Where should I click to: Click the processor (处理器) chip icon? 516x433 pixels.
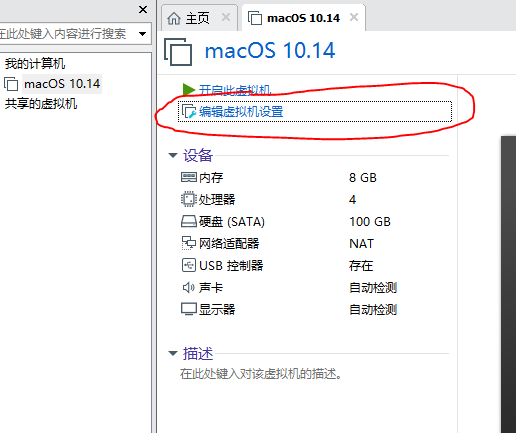pos(189,199)
